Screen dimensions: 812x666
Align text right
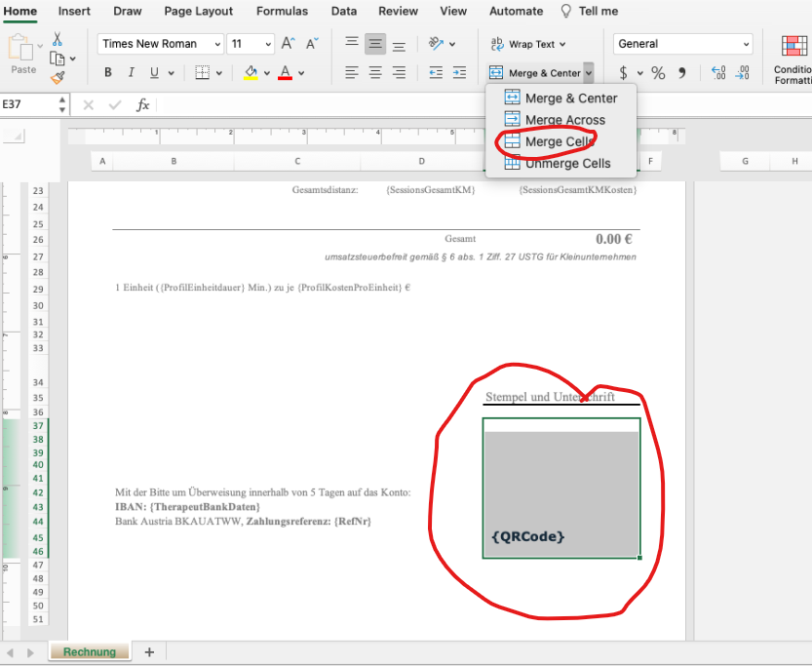pyautogui.click(x=399, y=72)
